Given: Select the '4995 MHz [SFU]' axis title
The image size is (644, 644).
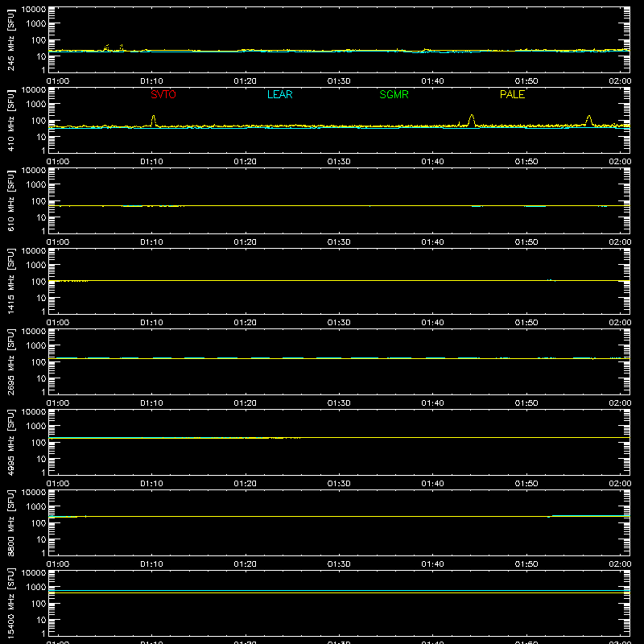Looking at the screenshot, I should 10,442.
